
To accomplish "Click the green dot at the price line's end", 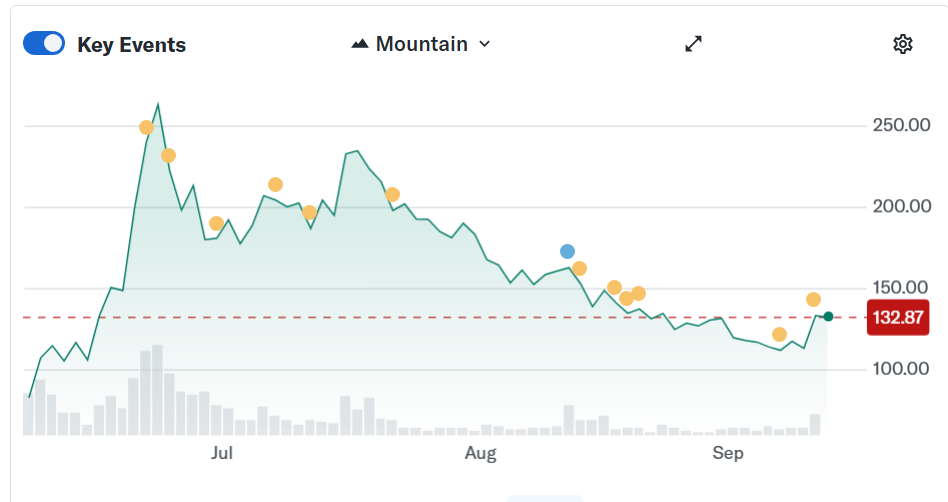I will (x=828, y=317).
